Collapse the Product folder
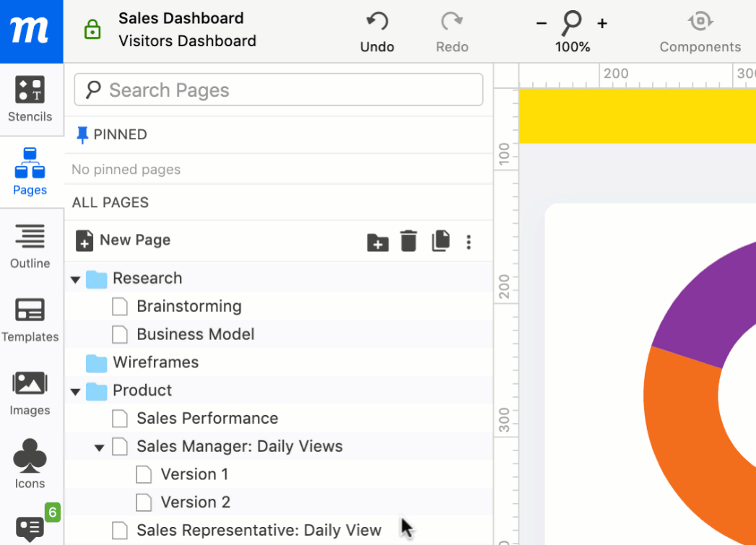 tap(76, 391)
